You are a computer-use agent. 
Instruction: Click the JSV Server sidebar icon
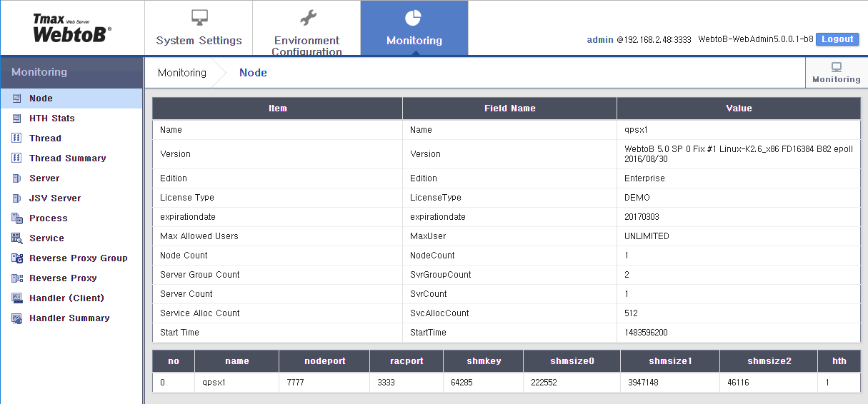pos(17,198)
